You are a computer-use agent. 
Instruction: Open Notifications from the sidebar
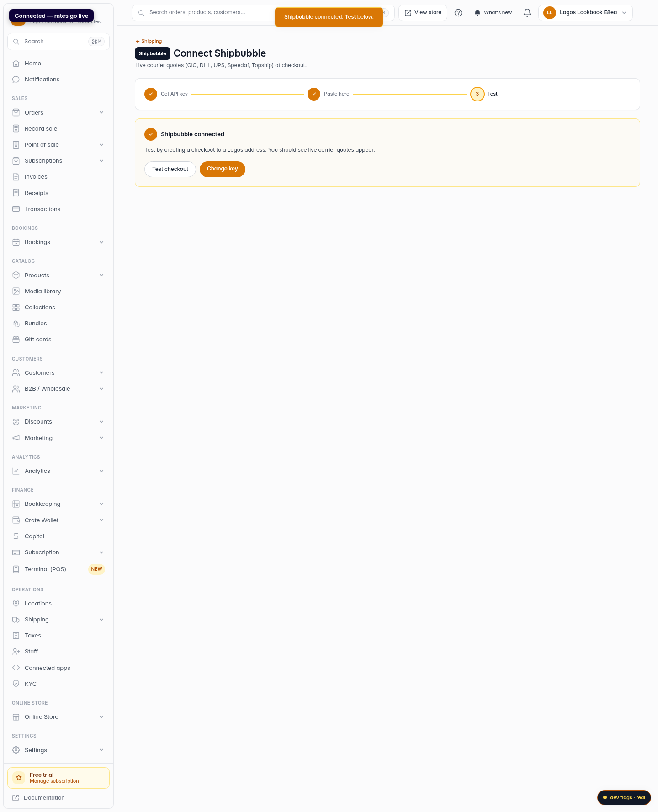tap(58, 80)
